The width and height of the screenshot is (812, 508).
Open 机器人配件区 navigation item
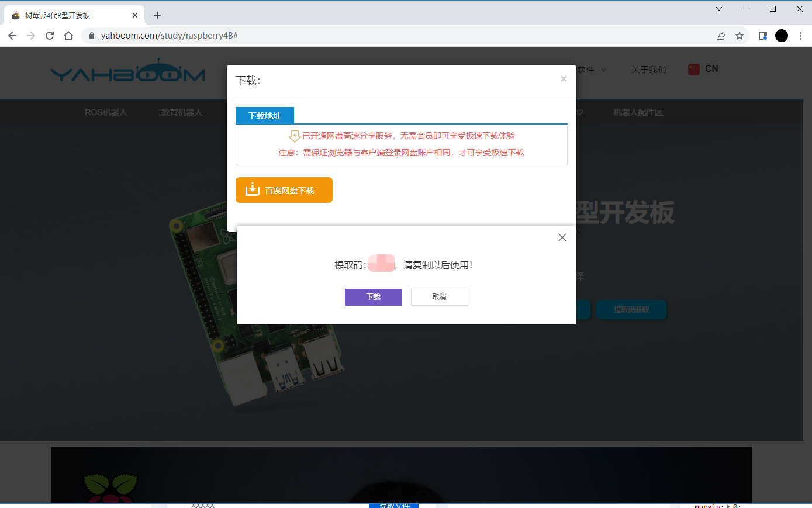coord(638,112)
